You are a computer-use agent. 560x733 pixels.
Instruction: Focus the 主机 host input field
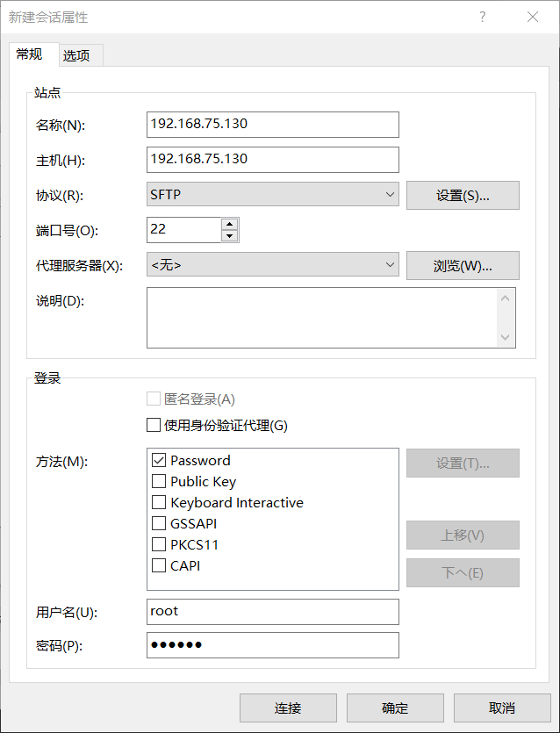(273, 159)
